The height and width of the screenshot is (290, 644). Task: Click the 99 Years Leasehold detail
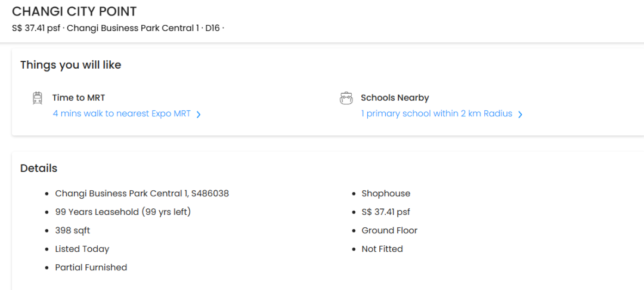[x=123, y=212]
